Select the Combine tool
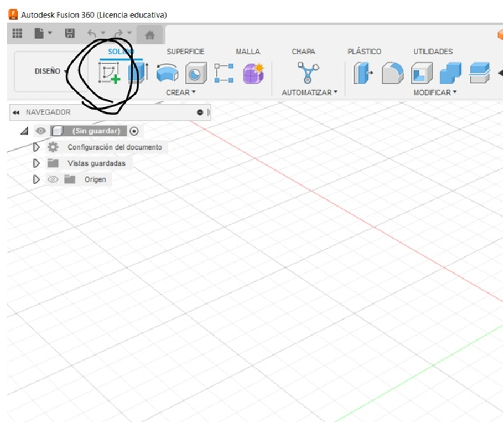 tap(450, 73)
